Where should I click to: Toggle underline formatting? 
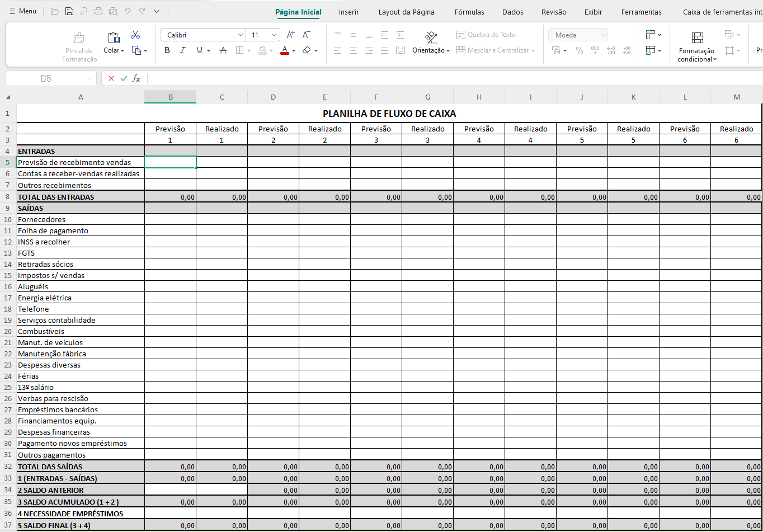199,50
